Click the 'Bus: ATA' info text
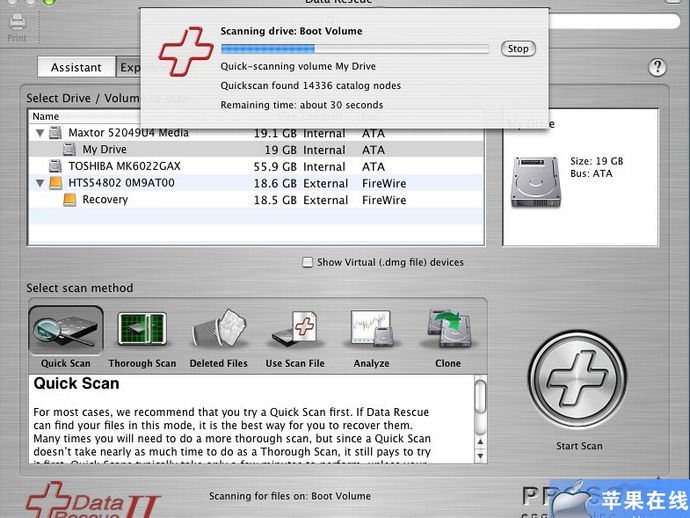Image resolution: width=690 pixels, height=518 pixels. 591,173
